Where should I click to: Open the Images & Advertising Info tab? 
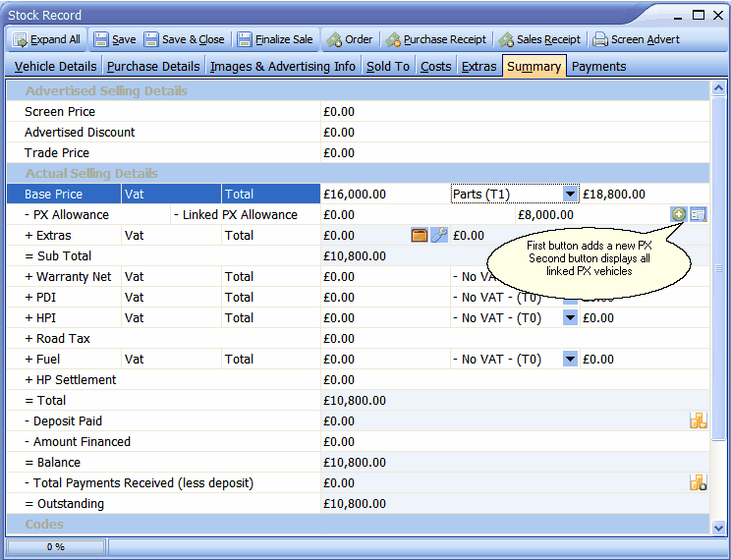click(x=283, y=66)
